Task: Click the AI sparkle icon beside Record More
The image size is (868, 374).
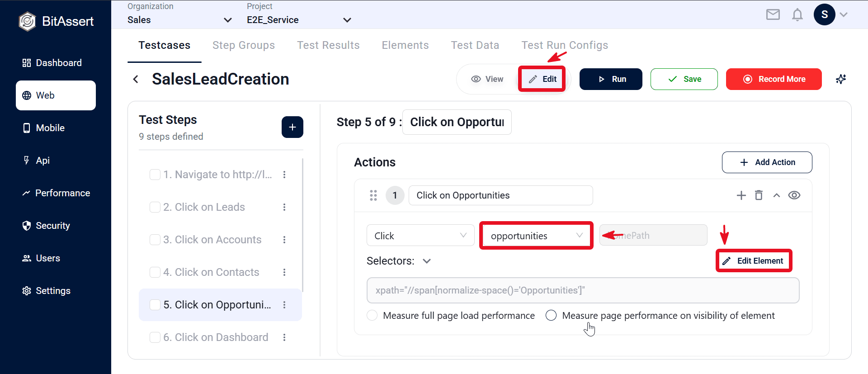Action: tap(841, 79)
